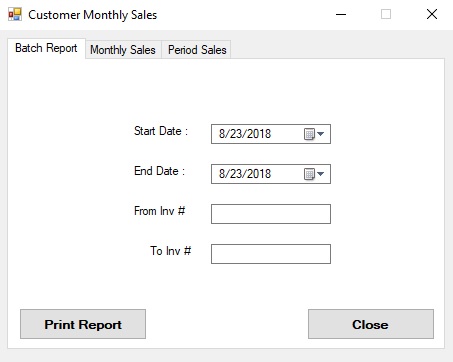Click the Print Report button

83,324
